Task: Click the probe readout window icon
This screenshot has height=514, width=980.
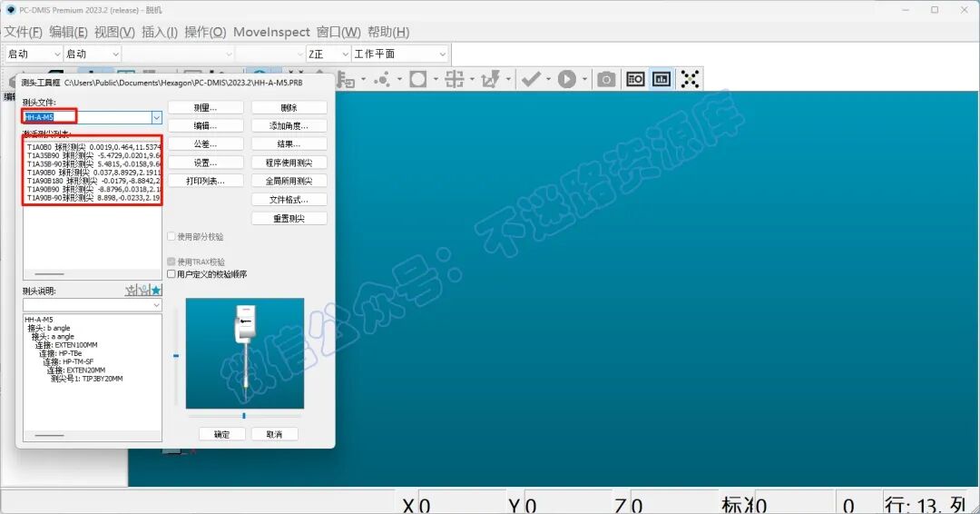Action: 635,79
